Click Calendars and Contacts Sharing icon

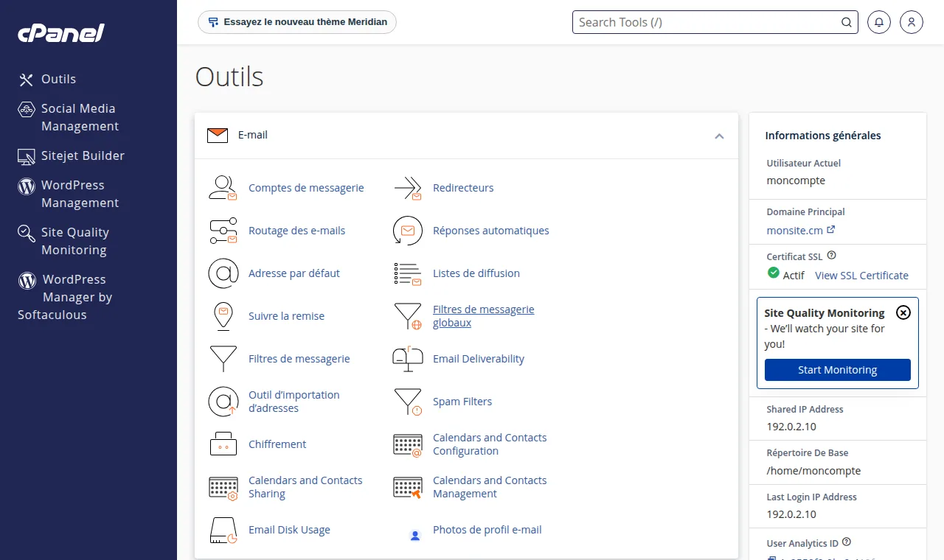click(223, 487)
